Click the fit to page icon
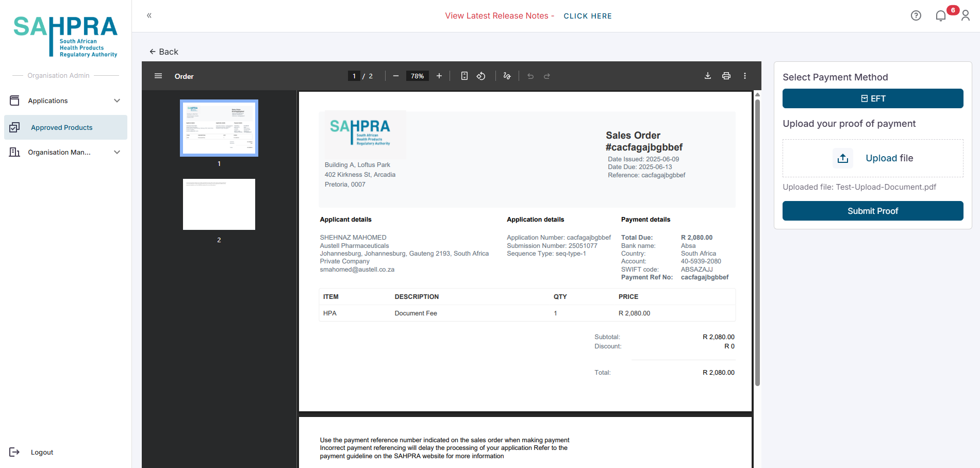The image size is (980, 468). pyautogui.click(x=464, y=76)
